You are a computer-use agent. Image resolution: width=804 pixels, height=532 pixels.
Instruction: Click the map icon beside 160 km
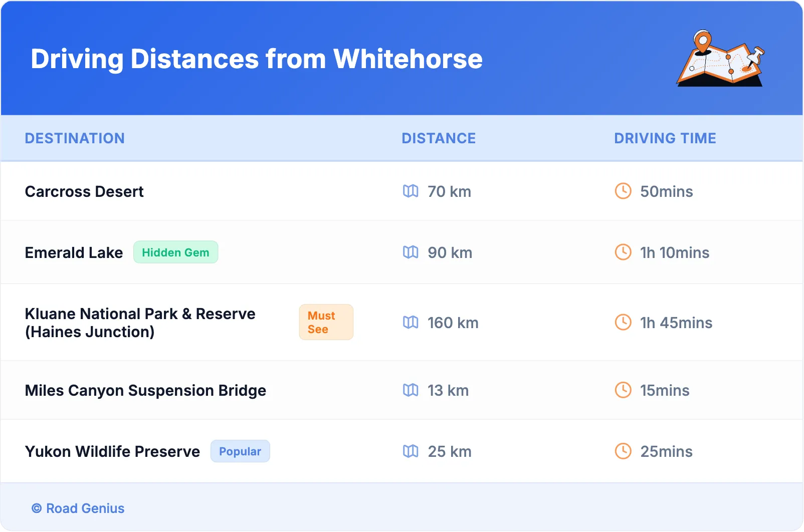pos(411,322)
